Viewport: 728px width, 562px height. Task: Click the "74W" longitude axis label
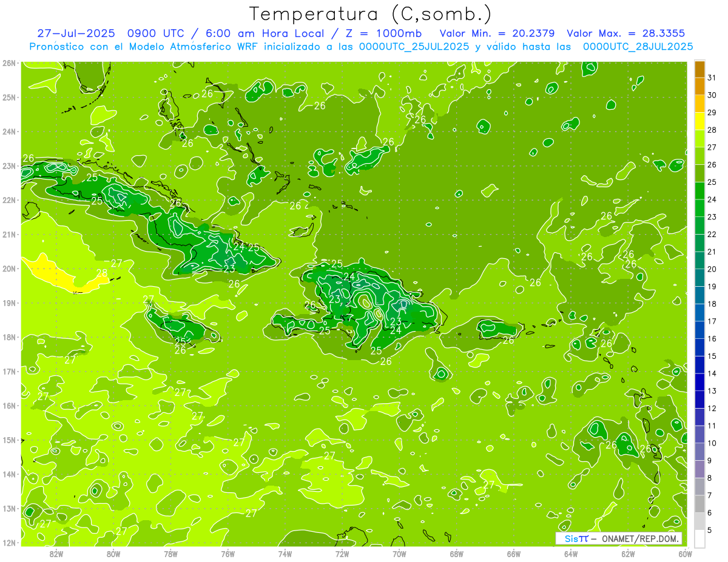pos(285,554)
